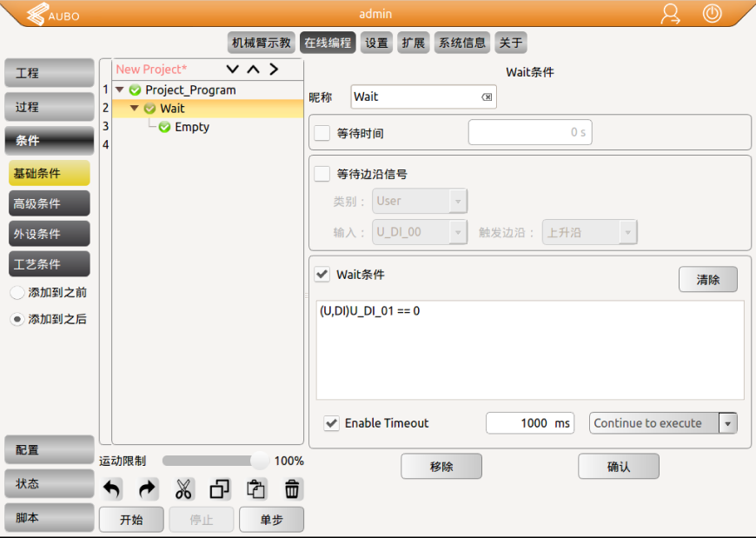Open the 系统信息 tab

click(x=461, y=43)
